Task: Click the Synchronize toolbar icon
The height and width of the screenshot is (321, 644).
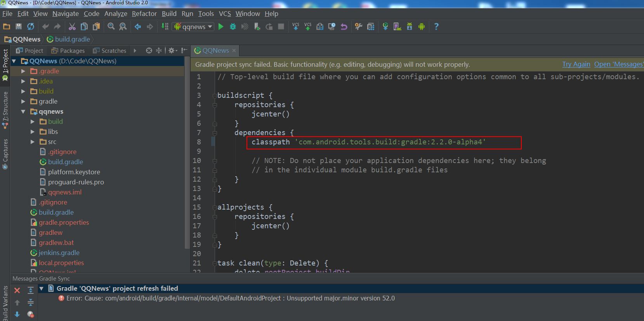Action: point(31,26)
